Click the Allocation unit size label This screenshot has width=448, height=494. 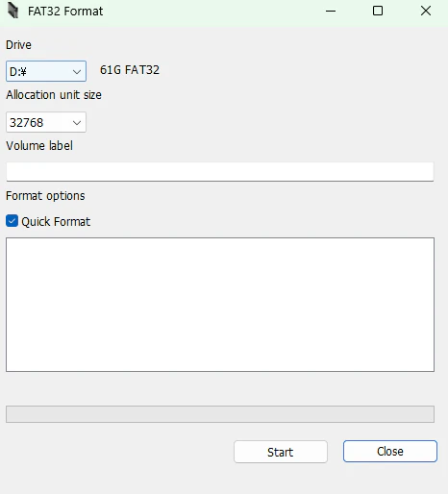(54, 95)
